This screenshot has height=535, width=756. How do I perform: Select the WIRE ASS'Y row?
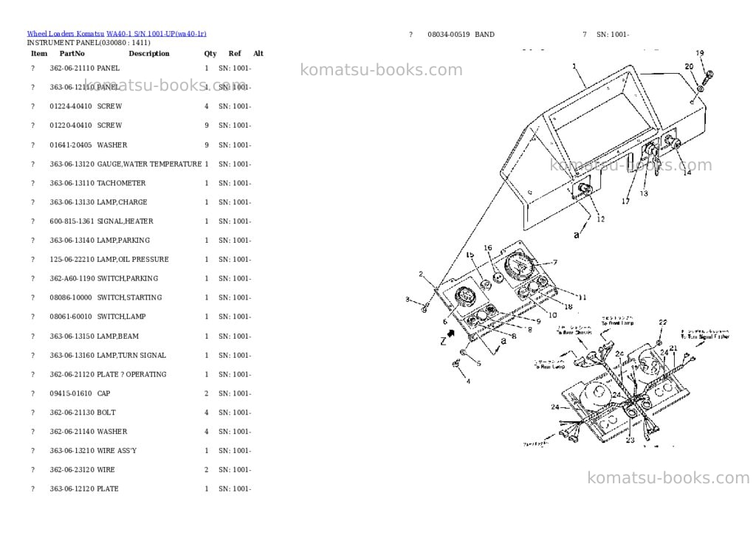pyautogui.click(x=141, y=451)
